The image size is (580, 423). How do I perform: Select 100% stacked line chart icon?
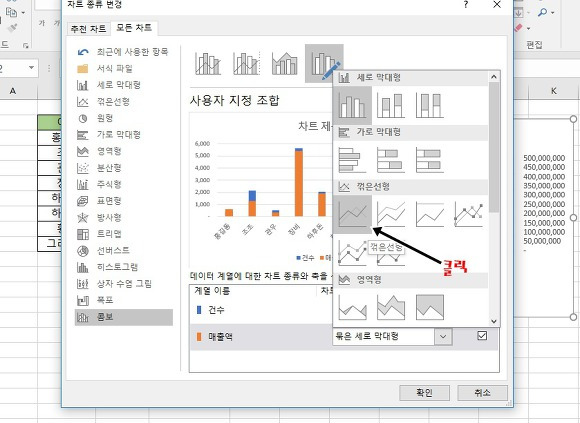(429, 214)
